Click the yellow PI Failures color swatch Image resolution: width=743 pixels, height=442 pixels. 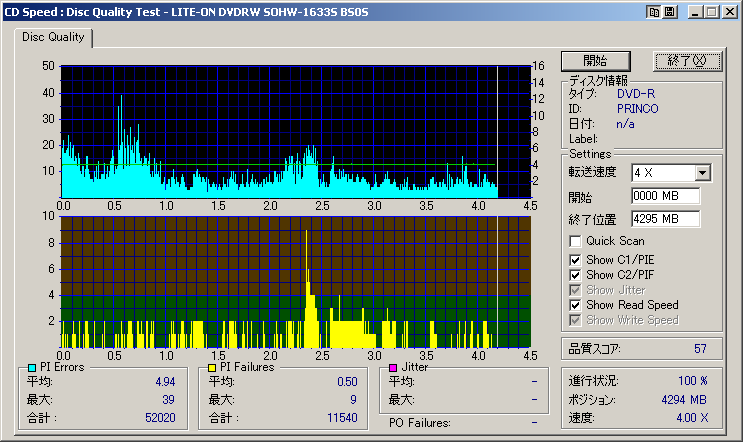[x=212, y=368]
